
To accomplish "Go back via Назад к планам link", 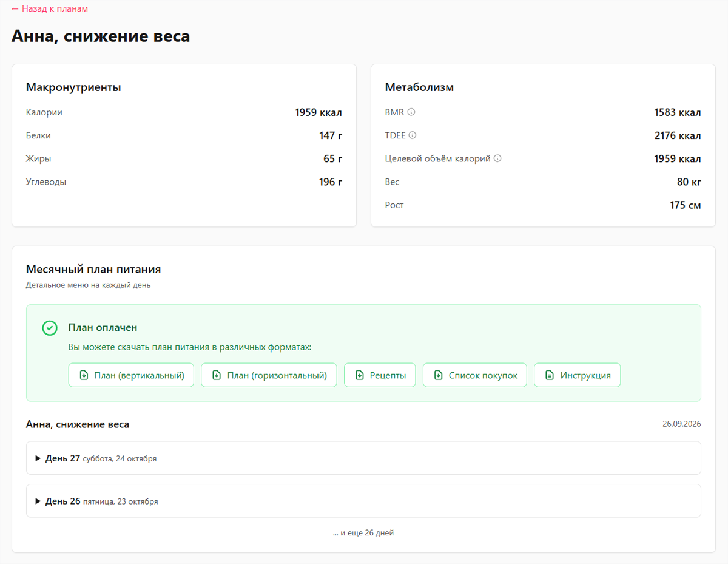I will tap(50, 8).
